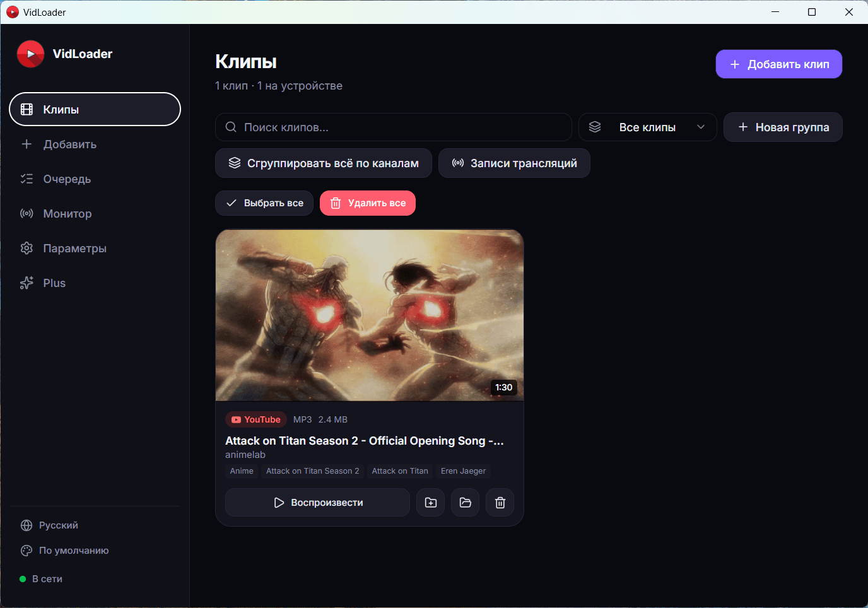
Task: Open the Plus page in sidebar
Action: 95,283
